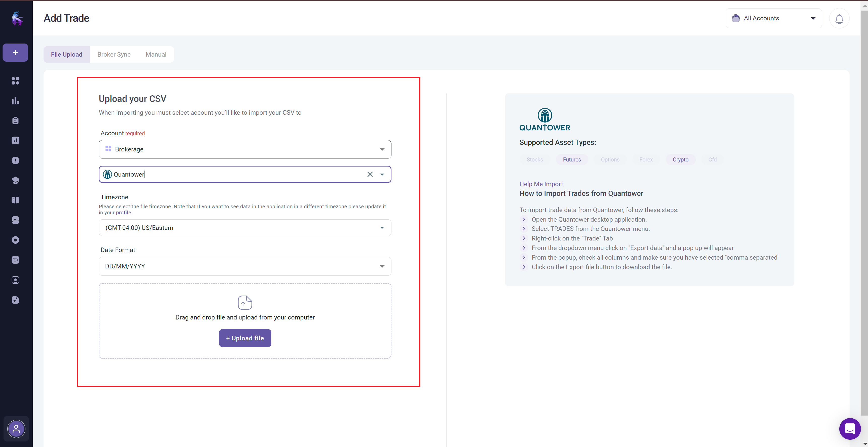This screenshot has width=868, height=447.
Task: Follow the profile link in the timezone note
Action: coord(123,213)
